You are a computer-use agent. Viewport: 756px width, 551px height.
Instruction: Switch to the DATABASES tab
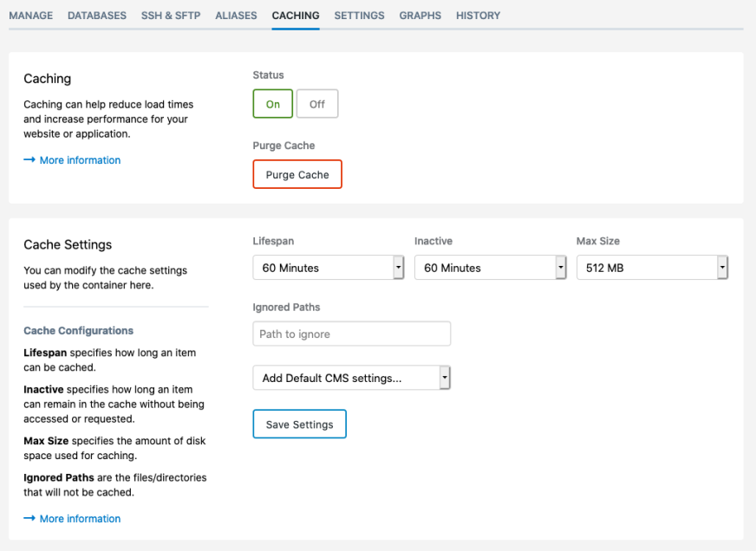click(x=96, y=15)
